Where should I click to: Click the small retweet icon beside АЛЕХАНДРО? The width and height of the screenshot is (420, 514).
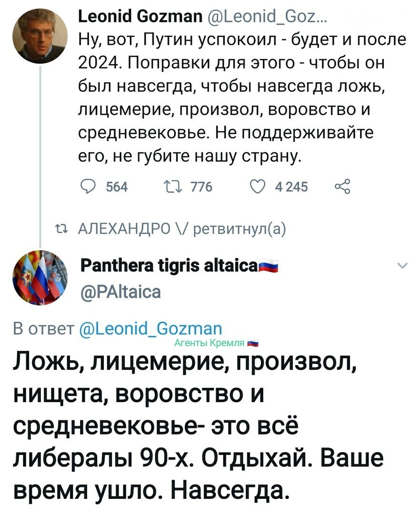point(61,228)
